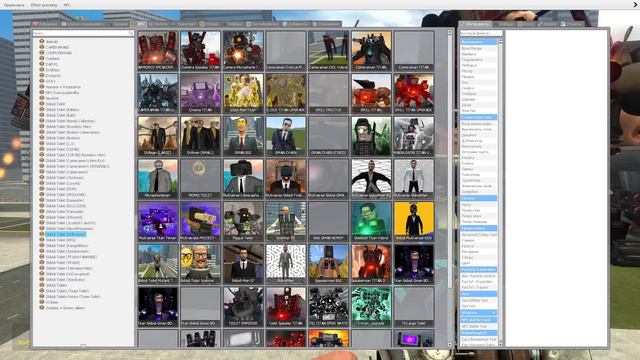640x360 pixels.
Task: Select the Cameraman CVIL Hybrid thumbnail
Action: [x=329, y=51]
